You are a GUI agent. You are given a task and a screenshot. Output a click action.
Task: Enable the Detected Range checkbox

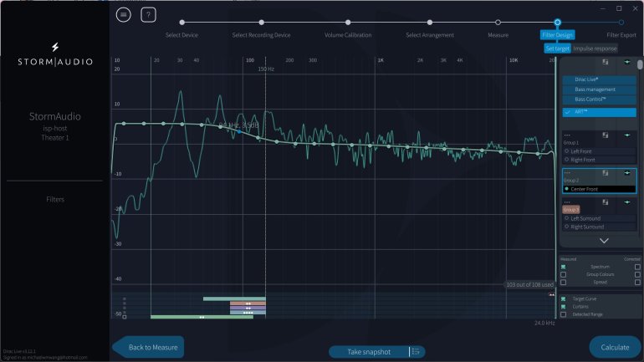point(563,314)
